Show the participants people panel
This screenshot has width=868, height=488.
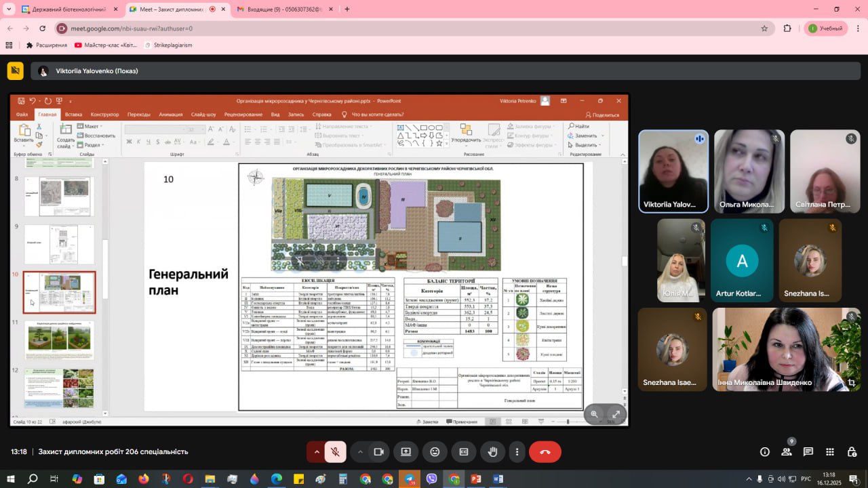[787, 451]
